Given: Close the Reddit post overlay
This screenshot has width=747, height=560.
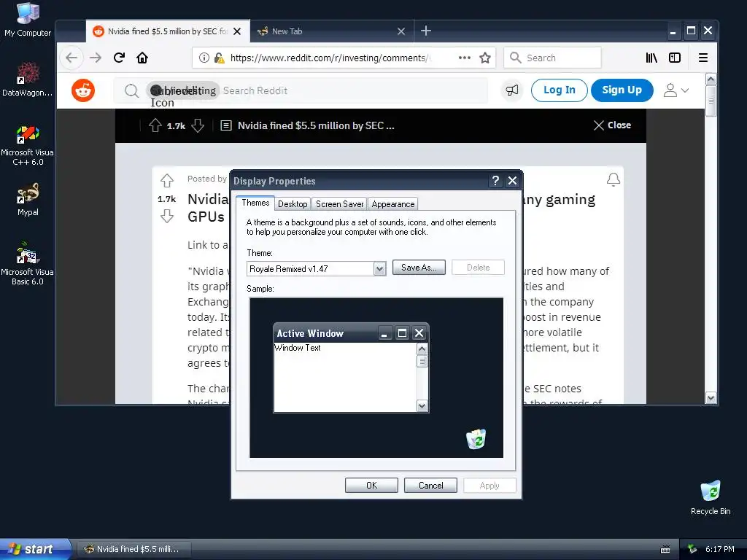Looking at the screenshot, I should pyautogui.click(x=613, y=125).
